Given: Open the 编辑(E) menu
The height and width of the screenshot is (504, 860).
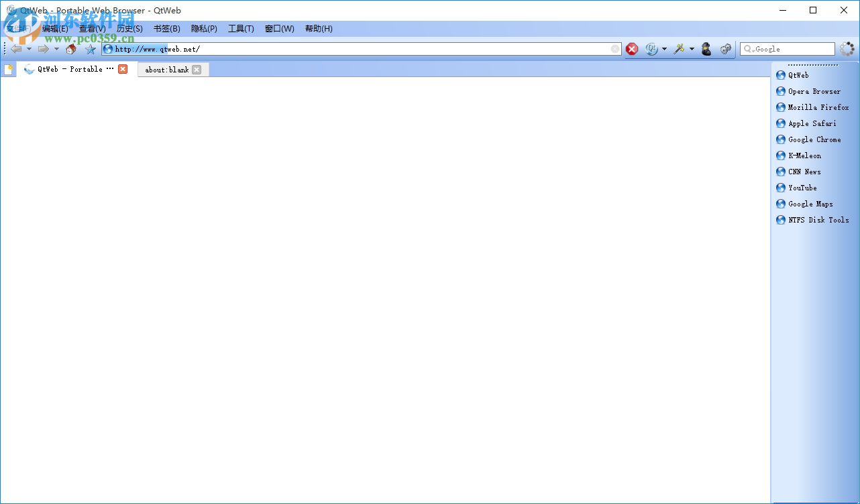Looking at the screenshot, I should 55,29.
